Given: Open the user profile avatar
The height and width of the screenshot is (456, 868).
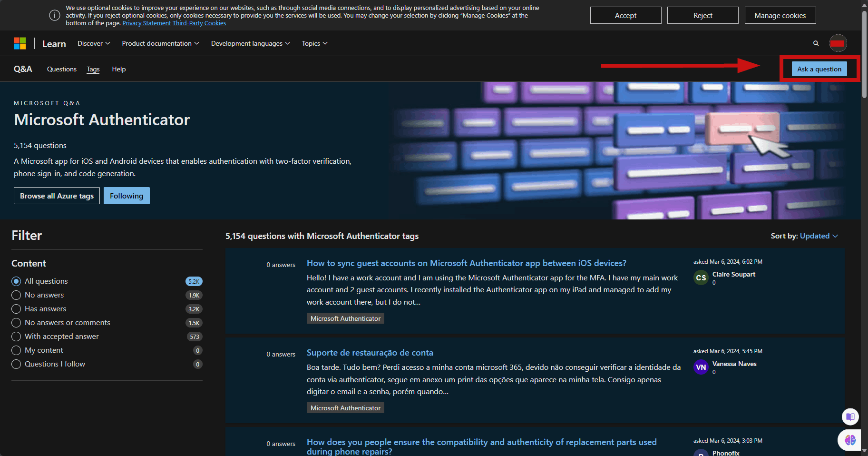Looking at the screenshot, I should (x=838, y=43).
